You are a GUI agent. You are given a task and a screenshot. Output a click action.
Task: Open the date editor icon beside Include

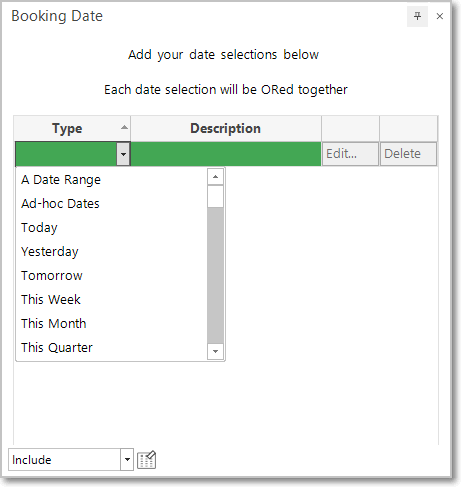[147, 460]
